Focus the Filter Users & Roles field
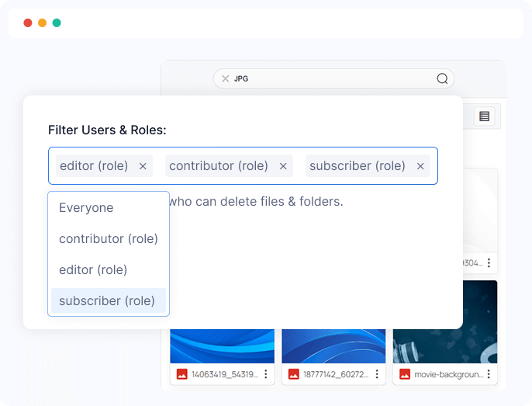532x406 pixels. (x=243, y=166)
